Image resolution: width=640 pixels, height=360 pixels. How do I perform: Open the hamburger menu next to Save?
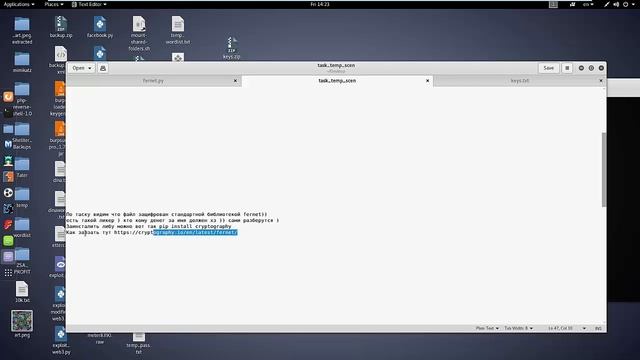click(567, 68)
